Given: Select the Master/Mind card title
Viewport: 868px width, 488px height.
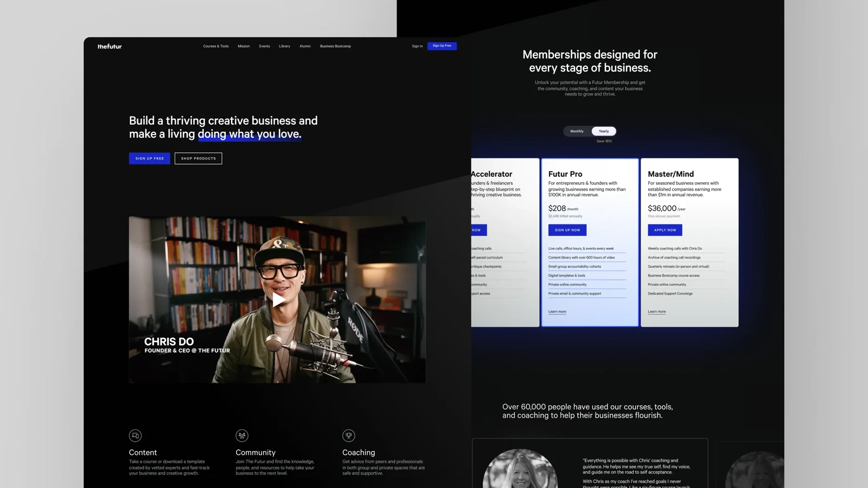Looking at the screenshot, I should (671, 174).
